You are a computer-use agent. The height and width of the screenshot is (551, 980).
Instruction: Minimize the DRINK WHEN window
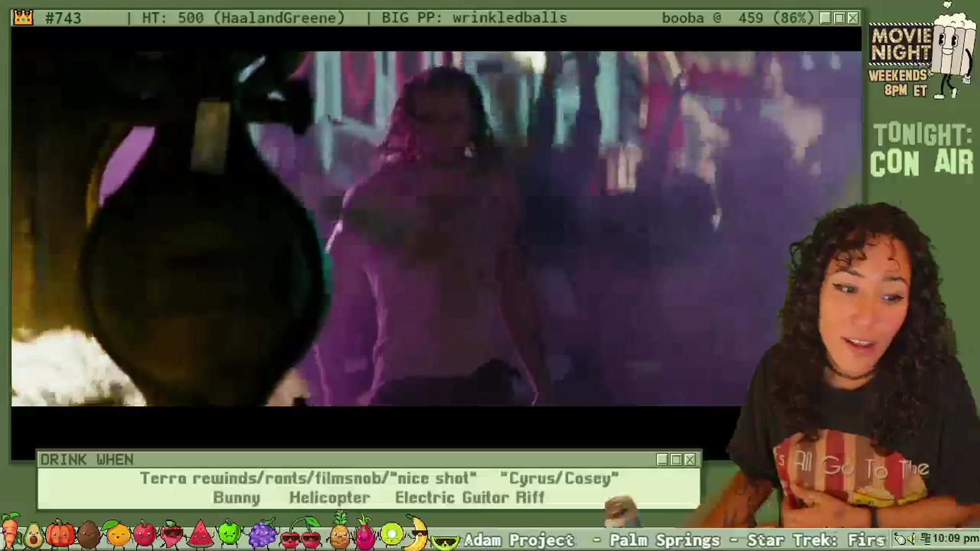pyautogui.click(x=663, y=460)
